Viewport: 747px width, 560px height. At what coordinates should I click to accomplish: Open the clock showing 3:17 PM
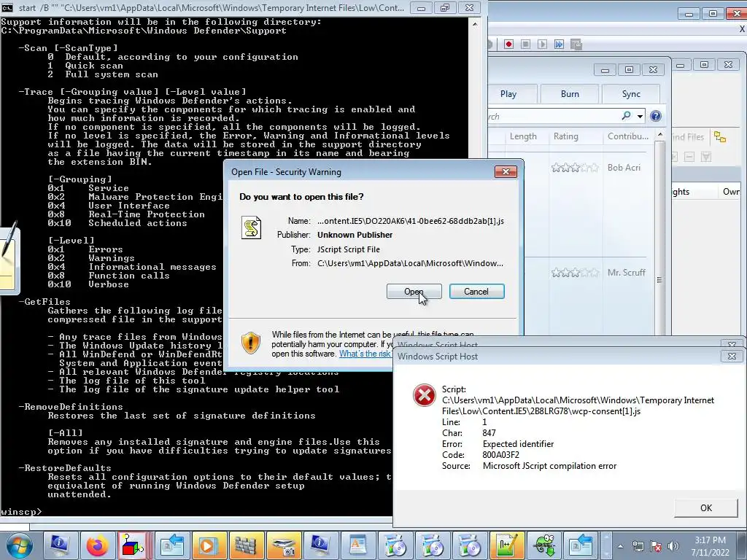click(710, 546)
